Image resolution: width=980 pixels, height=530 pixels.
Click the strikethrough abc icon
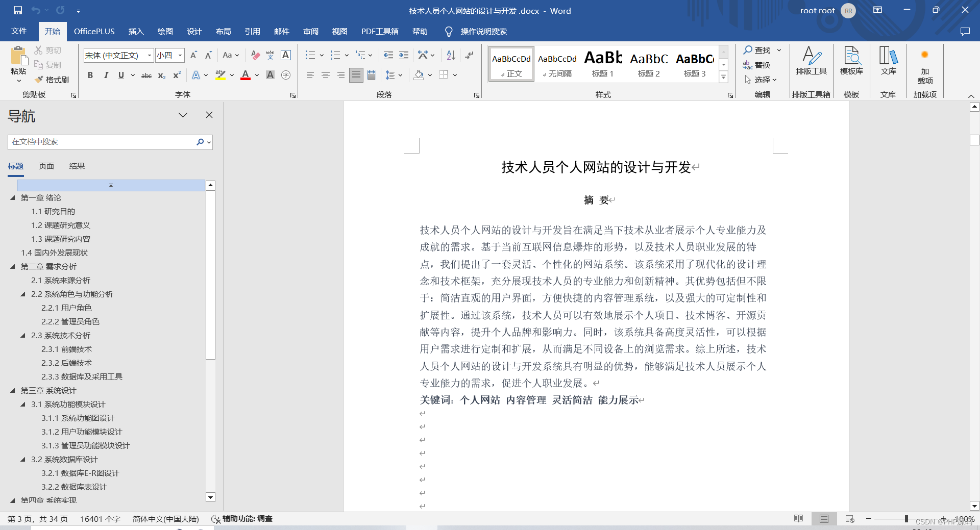(x=146, y=75)
